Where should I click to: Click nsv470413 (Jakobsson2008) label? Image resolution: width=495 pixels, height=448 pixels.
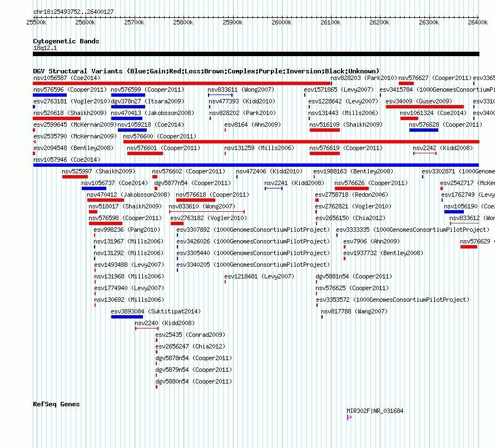152,113
